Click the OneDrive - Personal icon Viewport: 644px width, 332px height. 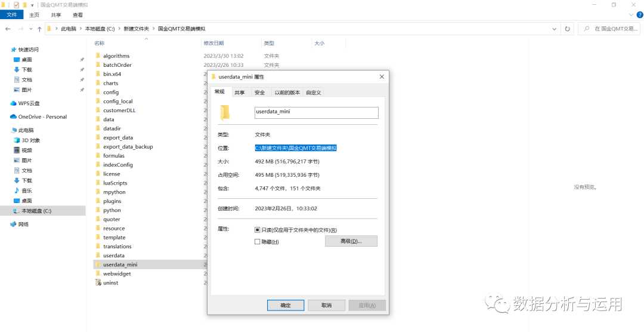tap(13, 117)
